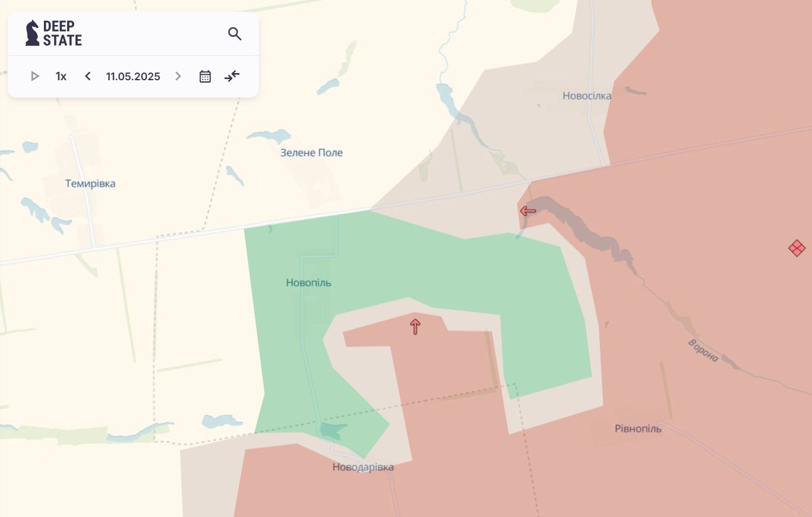Select the left-pointing red attack arrow
Screen dimensions: 812x517
point(527,210)
